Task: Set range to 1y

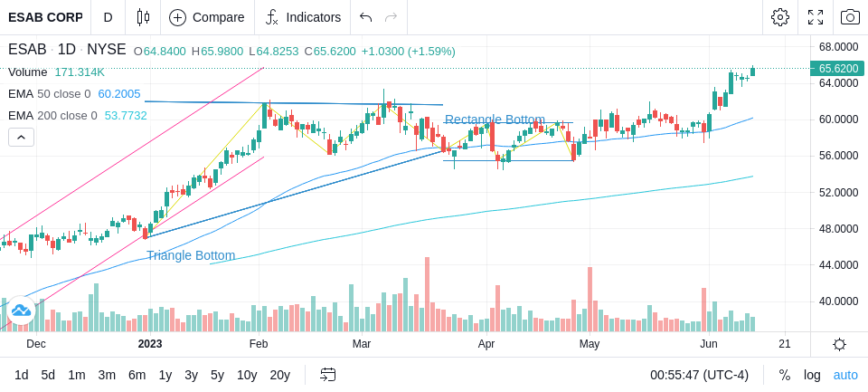Action: point(165,376)
